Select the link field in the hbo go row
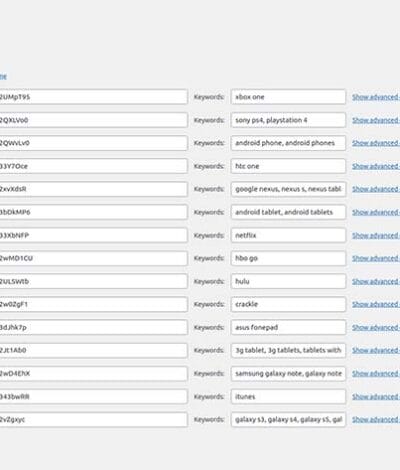Image resolution: width=400 pixels, height=470 pixels. point(93,258)
